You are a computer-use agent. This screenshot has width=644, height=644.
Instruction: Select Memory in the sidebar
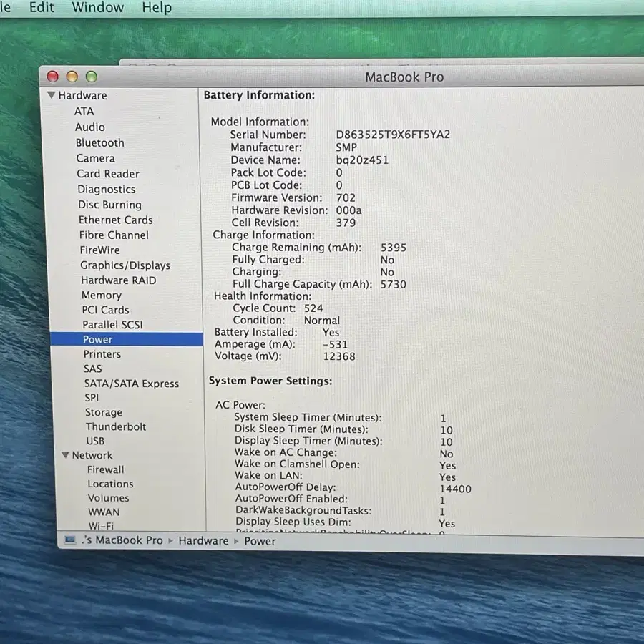(102, 296)
